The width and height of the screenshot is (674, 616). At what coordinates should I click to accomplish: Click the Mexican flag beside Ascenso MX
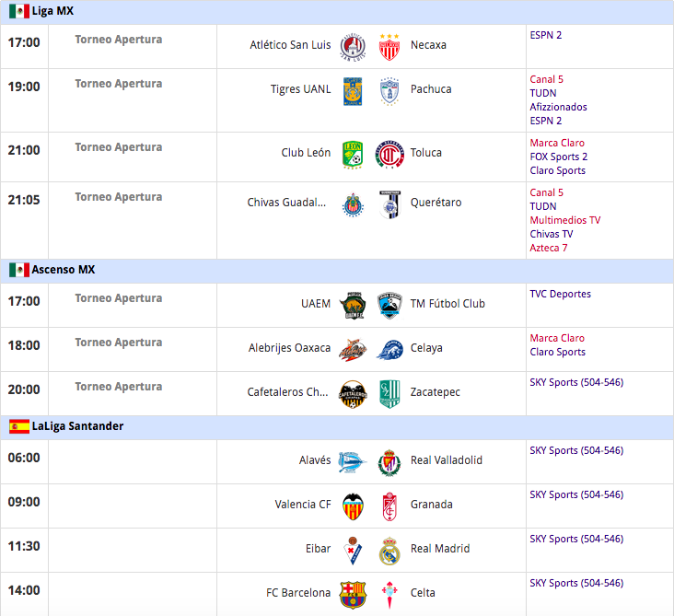pyautogui.click(x=19, y=270)
